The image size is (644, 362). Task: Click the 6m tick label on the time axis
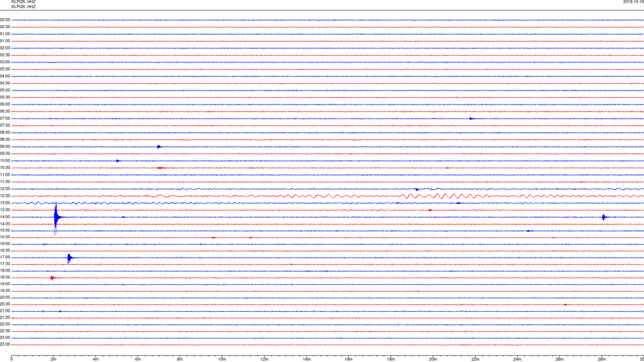[x=138, y=359]
